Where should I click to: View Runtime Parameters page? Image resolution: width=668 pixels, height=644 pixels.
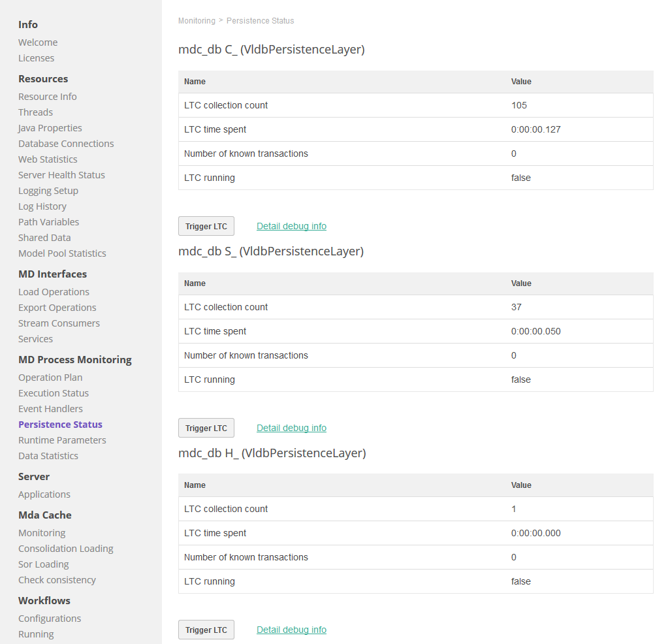[62, 440]
